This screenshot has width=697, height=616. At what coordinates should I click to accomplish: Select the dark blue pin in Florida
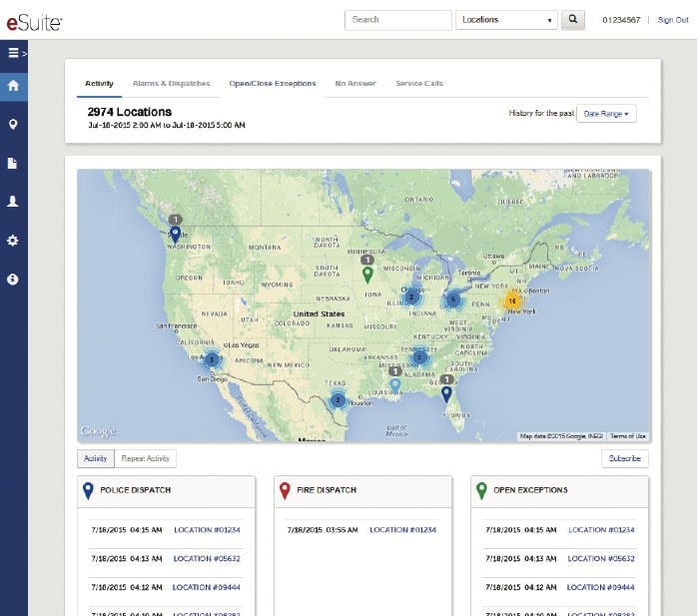[x=446, y=394]
